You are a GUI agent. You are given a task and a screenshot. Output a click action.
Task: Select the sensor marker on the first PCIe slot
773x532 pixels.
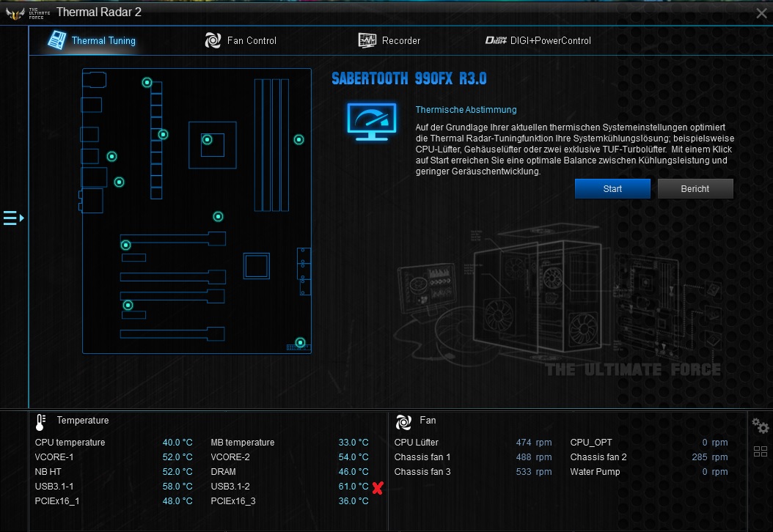pyautogui.click(x=126, y=245)
